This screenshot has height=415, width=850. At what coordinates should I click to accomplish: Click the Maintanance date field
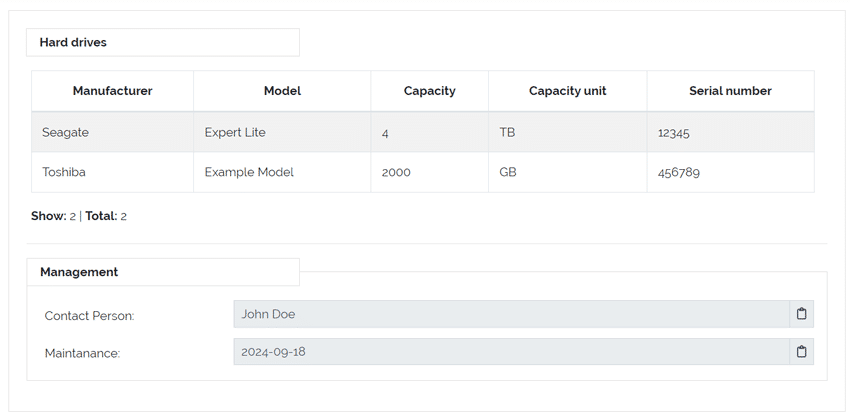coord(511,352)
